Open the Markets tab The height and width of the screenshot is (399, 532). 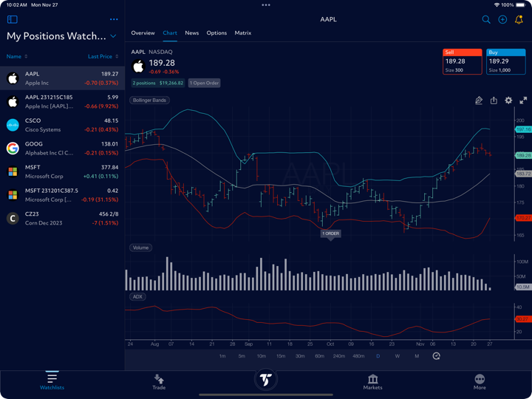(372, 381)
